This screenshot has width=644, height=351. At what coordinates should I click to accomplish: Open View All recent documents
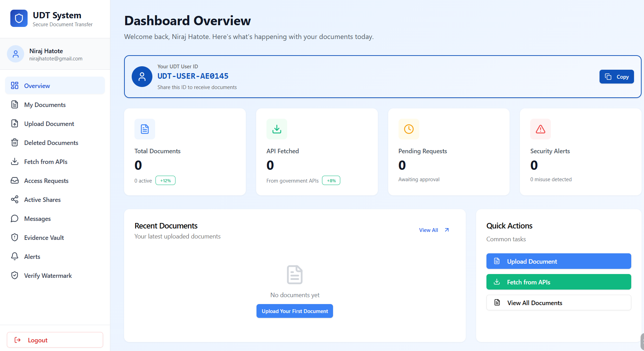(x=429, y=230)
